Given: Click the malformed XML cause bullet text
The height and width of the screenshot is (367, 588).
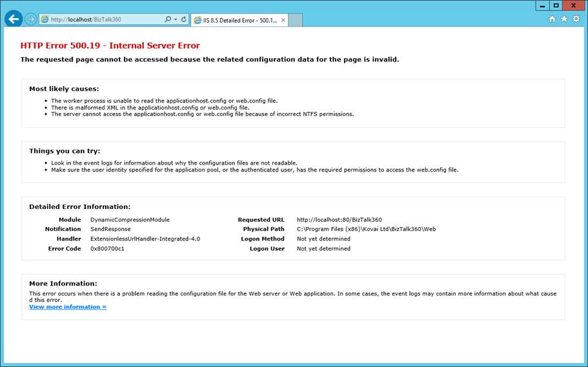Looking at the screenshot, I should pyautogui.click(x=150, y=108).
